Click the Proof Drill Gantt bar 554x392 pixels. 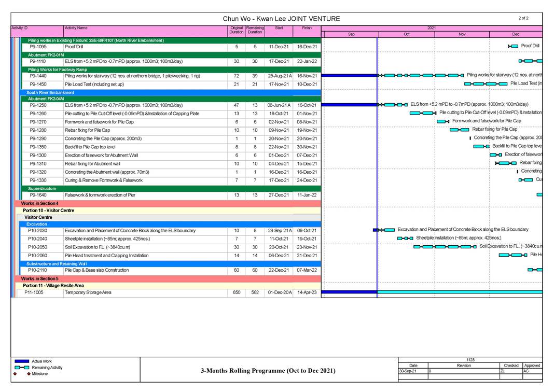pos(513,46)
